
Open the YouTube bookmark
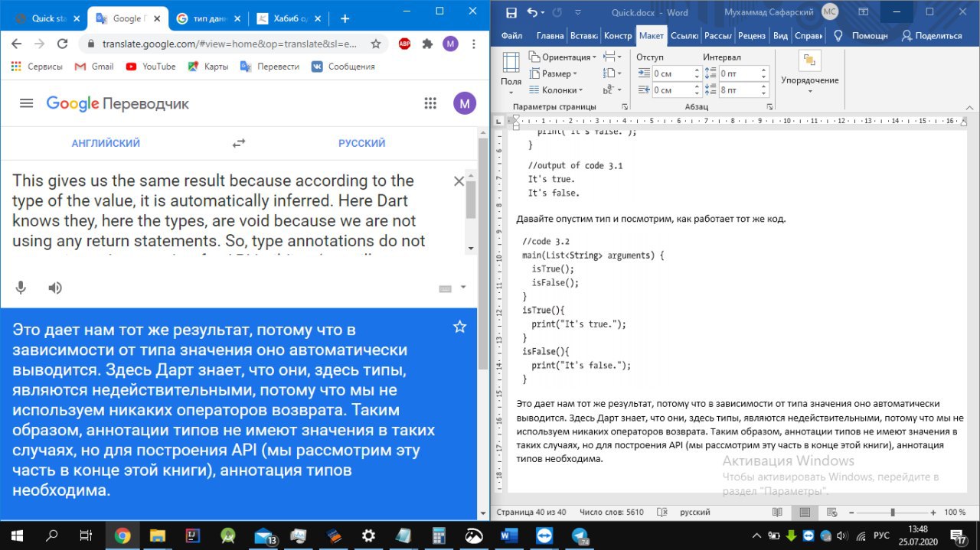(150, 67)
